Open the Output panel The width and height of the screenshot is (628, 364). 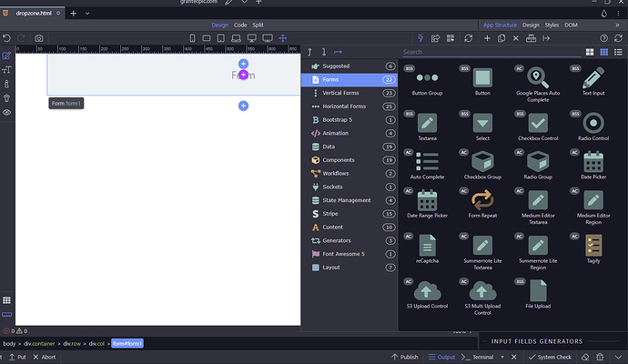(x=441, y=357)
